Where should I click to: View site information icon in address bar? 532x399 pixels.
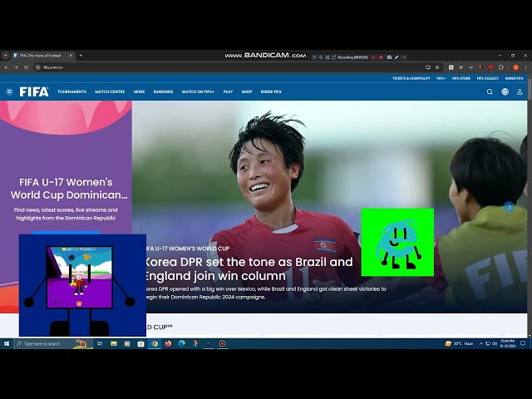coord(38,67)
